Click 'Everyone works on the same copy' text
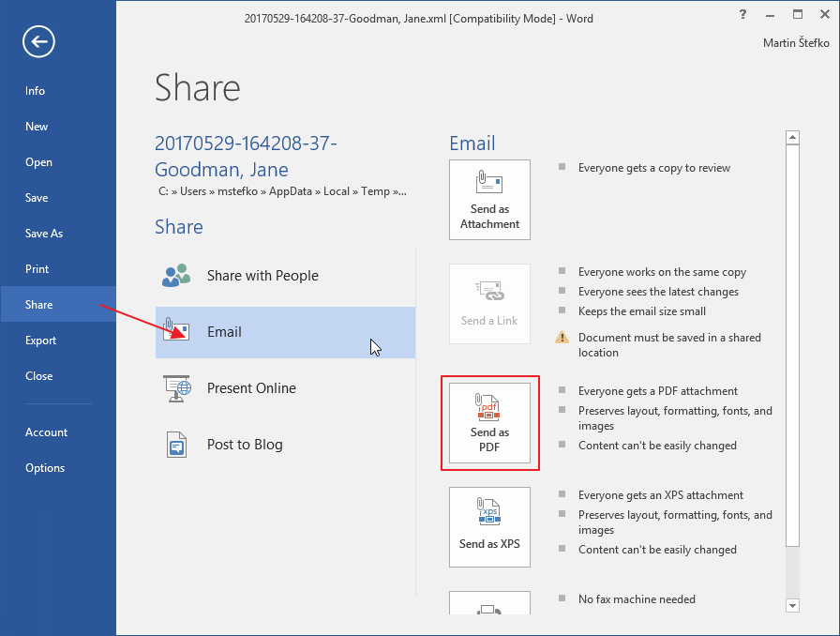 click(662, 272)
